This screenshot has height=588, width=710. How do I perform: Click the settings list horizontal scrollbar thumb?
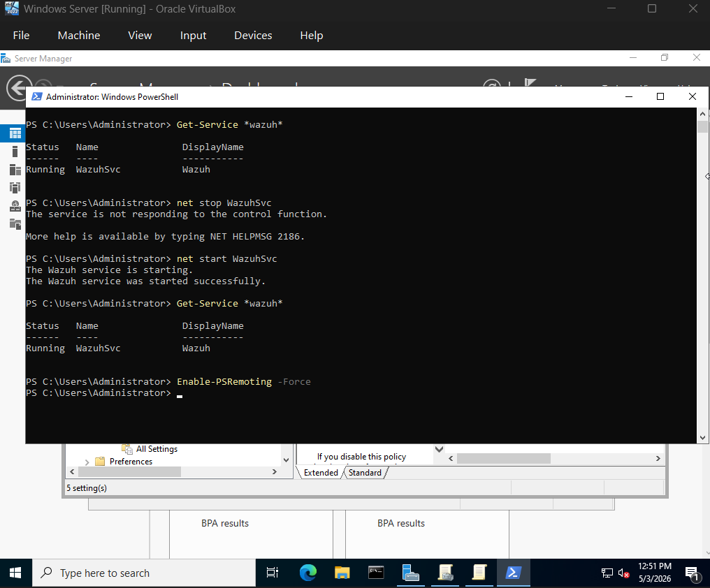coord(504,459)
